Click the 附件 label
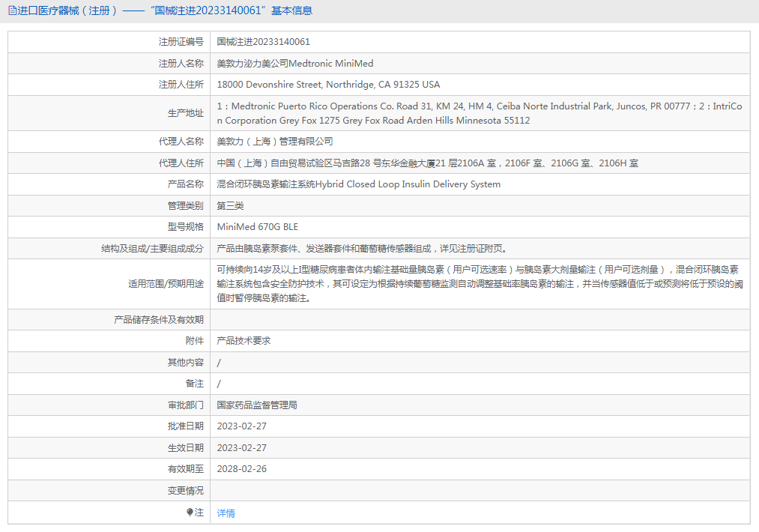The image size is (759, 532). 195,341
